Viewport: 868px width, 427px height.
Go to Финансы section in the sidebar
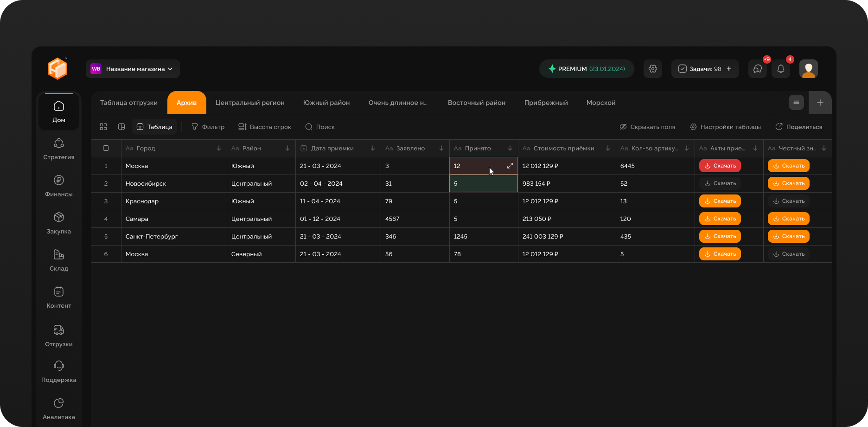tap(59, 186)
